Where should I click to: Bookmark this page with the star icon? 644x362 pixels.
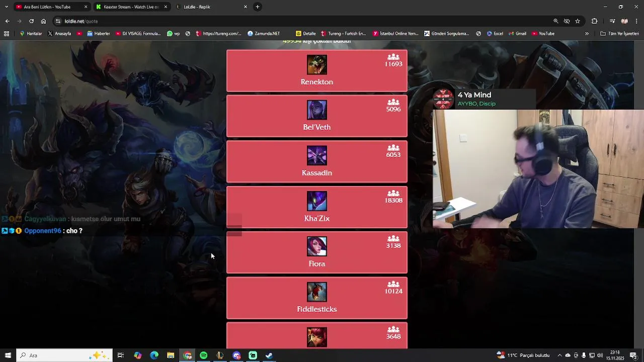[578, 21]
